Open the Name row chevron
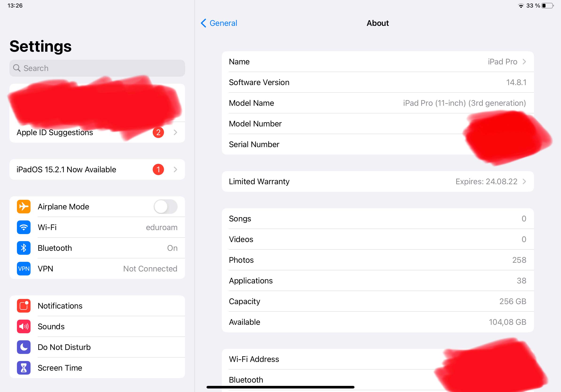561x392 pixels. [x=524, y=62]
